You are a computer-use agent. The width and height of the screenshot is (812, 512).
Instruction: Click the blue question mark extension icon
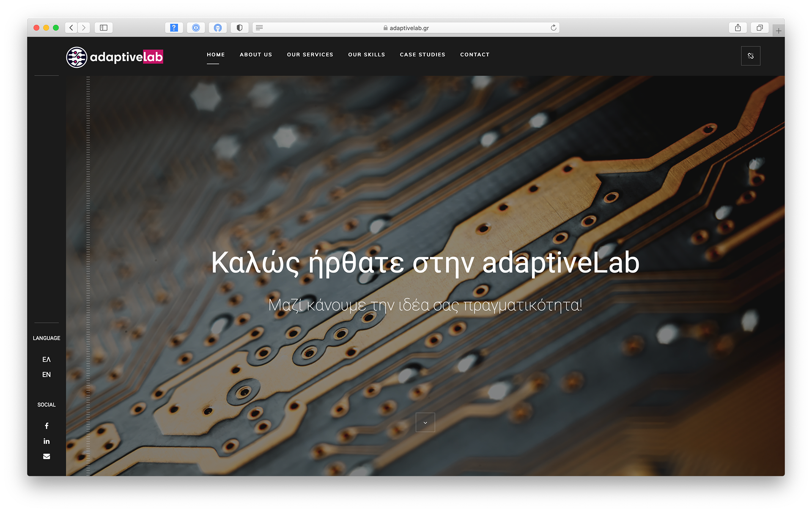coord(174,28)
